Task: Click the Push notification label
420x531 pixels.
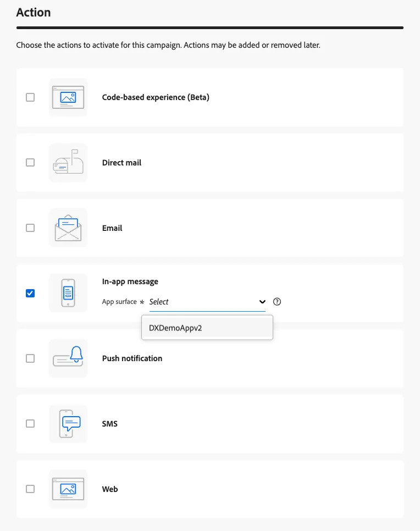Action: click(132, 358)
